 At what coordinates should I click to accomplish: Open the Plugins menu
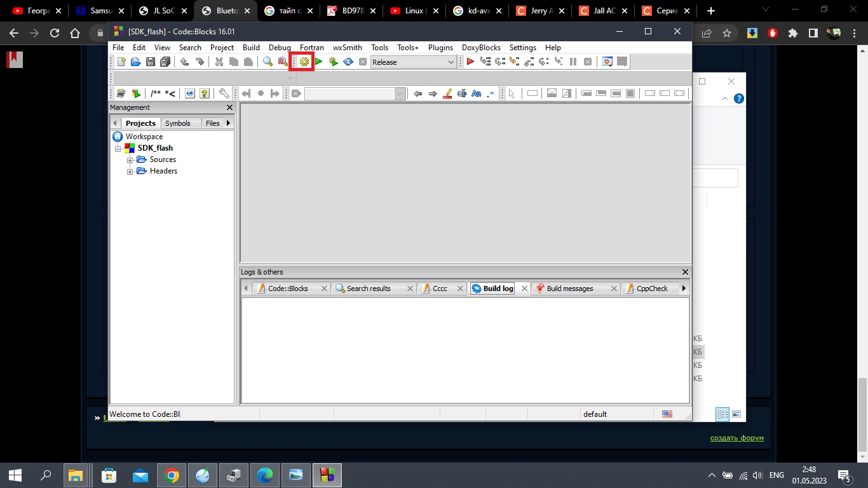click(440, 48)
